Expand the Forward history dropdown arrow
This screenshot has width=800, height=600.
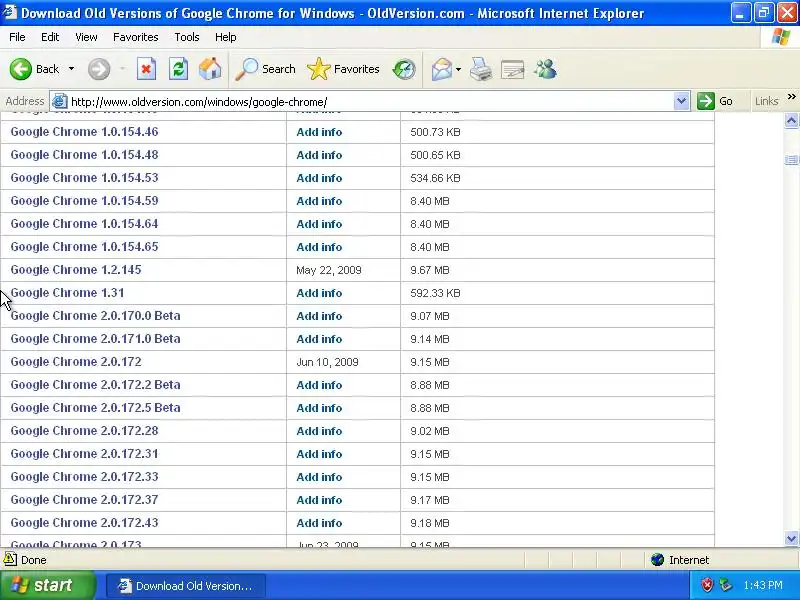(122, 69)
